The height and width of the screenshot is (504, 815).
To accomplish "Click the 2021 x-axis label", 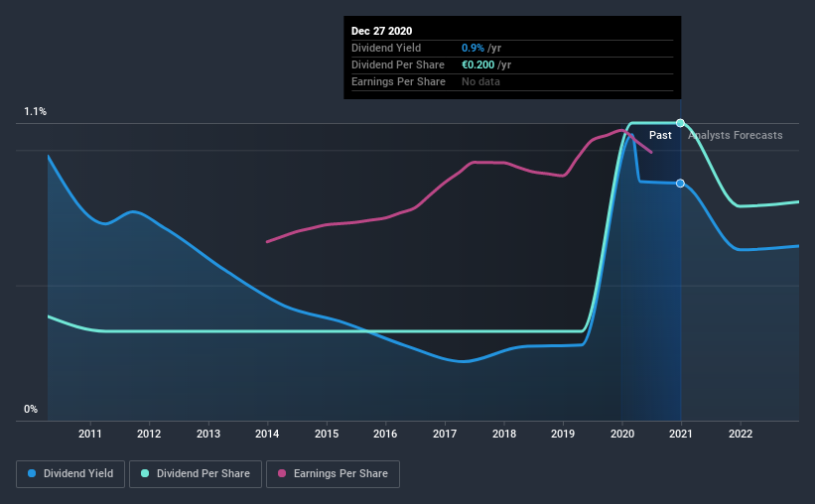I will (681, 434).
